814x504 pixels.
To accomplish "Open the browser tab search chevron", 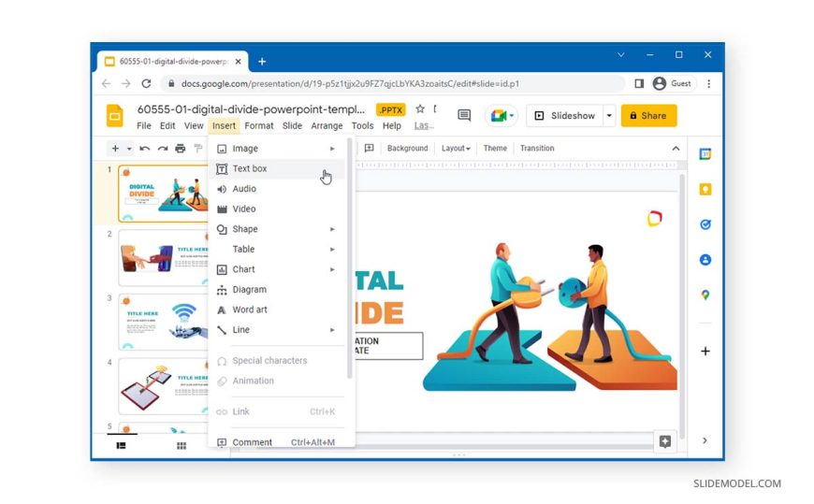I will pos(621,54).
